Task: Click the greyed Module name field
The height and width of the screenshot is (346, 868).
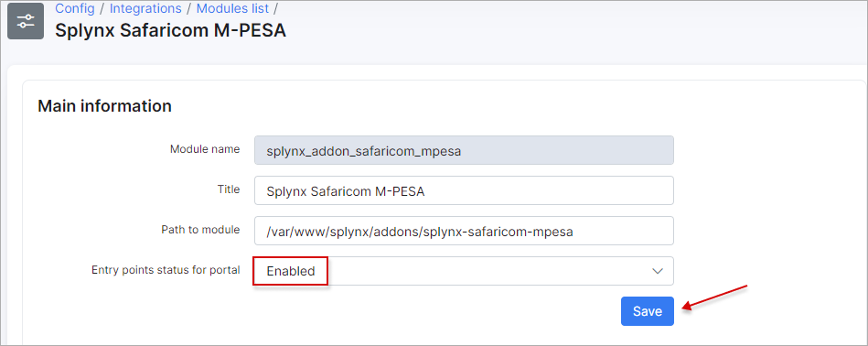Action: 464,150
